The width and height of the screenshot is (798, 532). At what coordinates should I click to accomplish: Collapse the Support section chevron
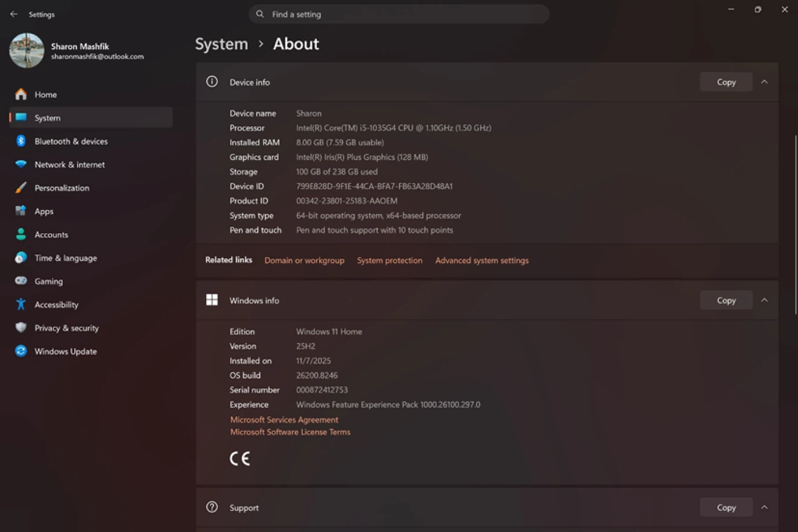[x=765, y=508]
